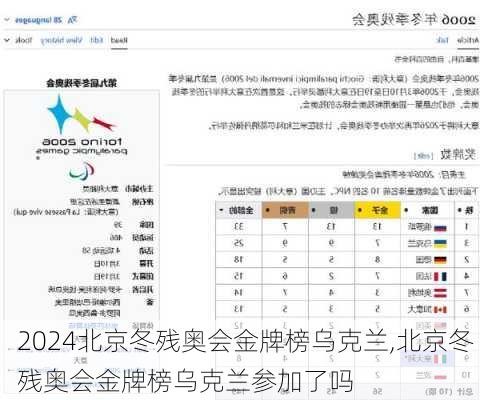Expand the Tools dropdown menu

(x=18, y=40)
